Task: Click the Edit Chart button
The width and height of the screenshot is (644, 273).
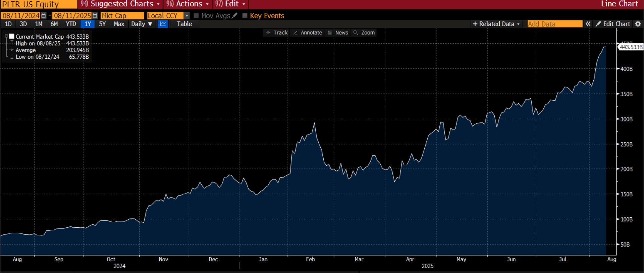Action: (x=613, y=24)
